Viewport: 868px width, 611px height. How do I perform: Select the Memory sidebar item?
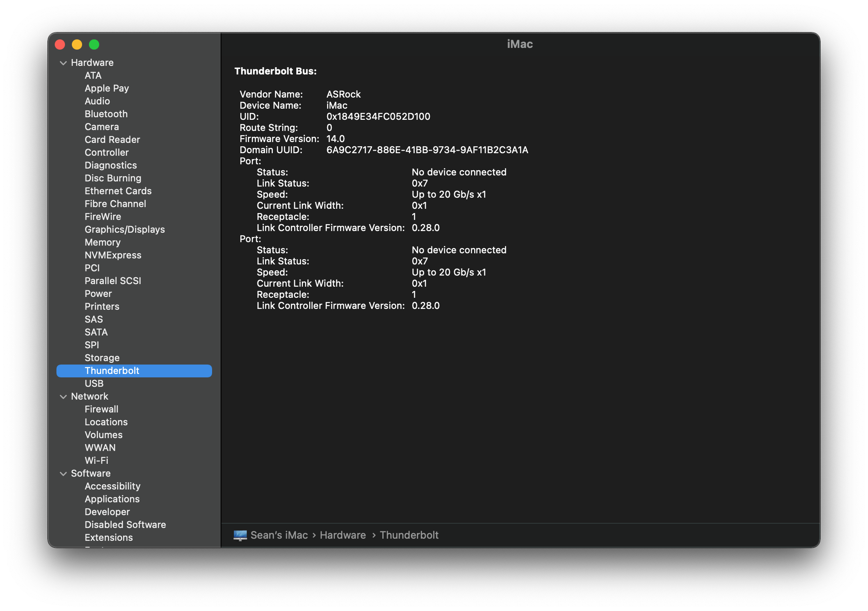103,242
